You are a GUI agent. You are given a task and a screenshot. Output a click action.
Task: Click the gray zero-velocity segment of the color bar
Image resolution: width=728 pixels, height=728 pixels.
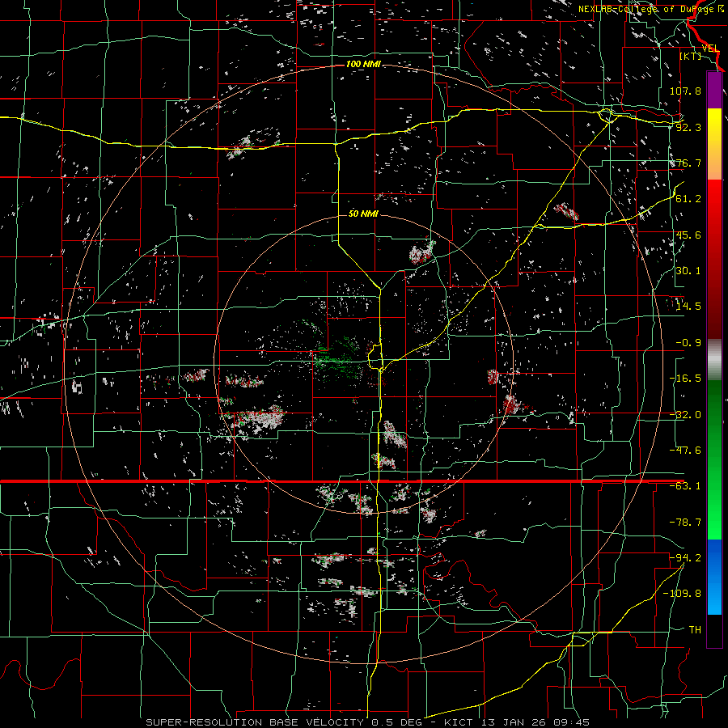coord(714,360)
